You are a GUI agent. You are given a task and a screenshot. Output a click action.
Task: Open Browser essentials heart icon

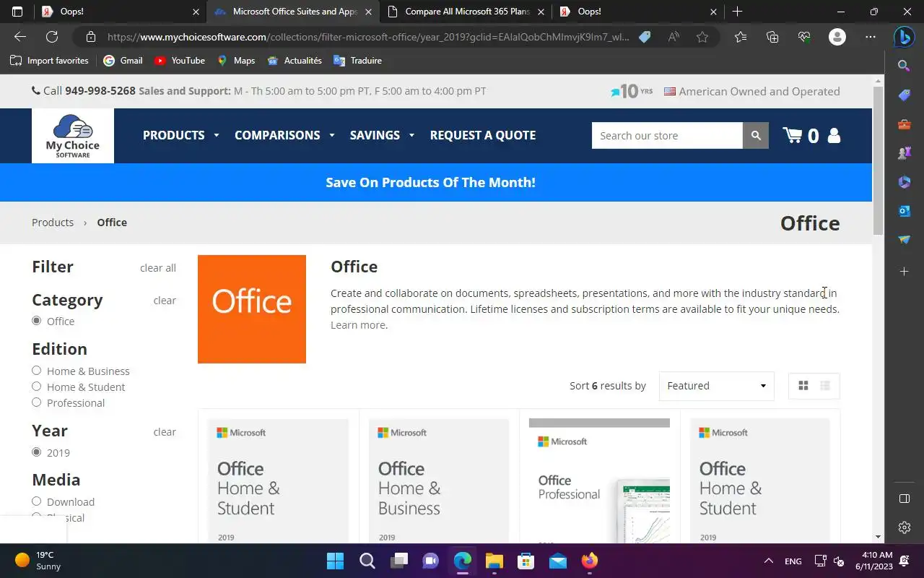tap(804, 37)
